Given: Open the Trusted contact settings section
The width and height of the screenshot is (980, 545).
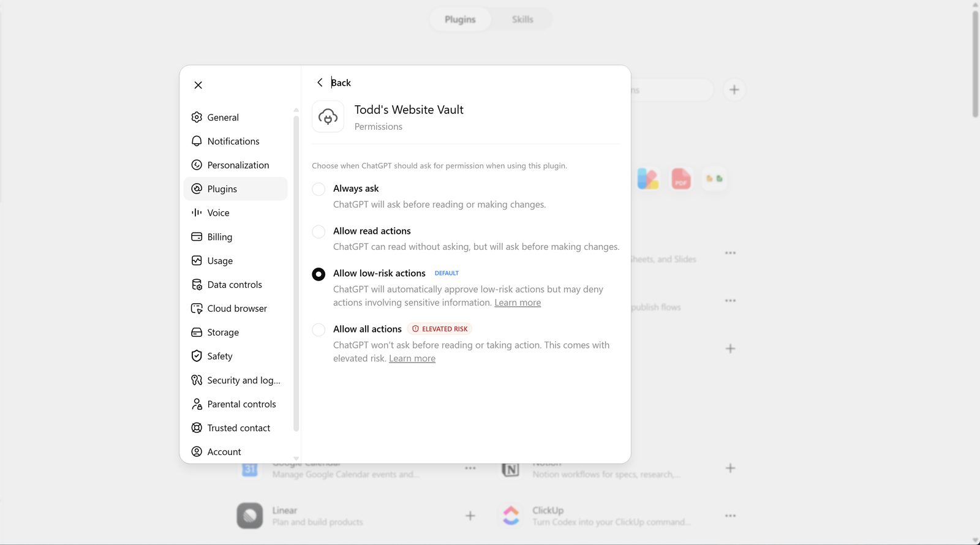Looking at the screenshot, I should pos(235,427).
